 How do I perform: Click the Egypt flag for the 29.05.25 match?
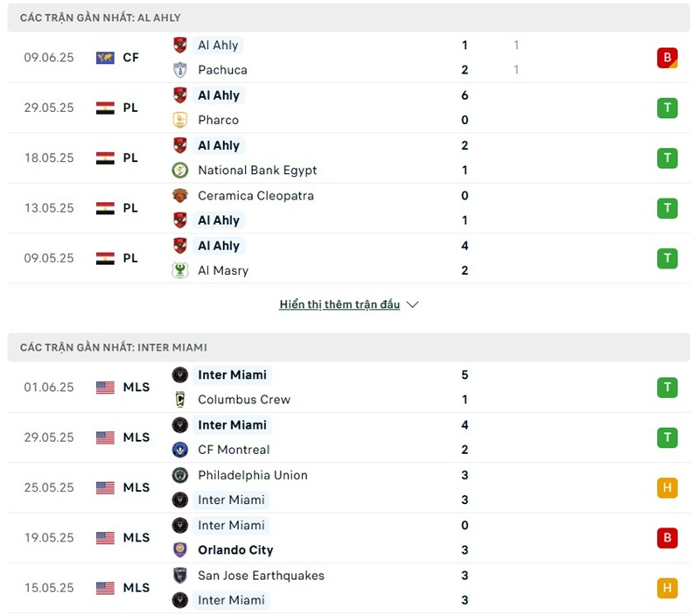click(105, 108)
